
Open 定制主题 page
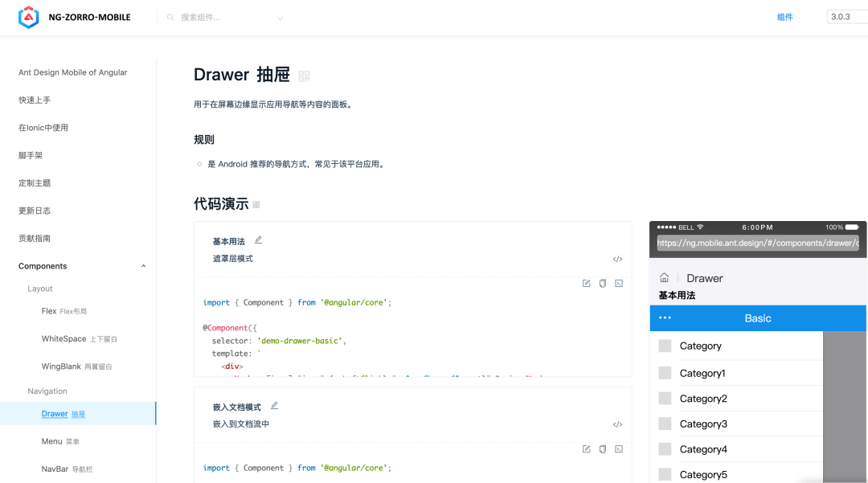35,183
